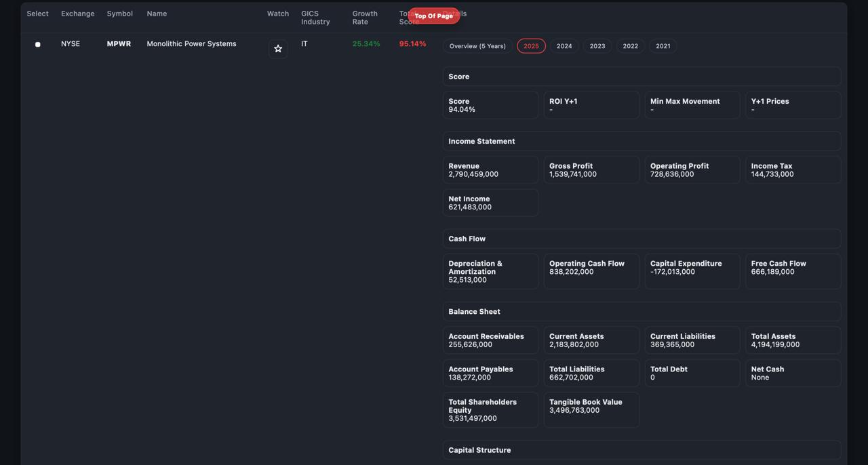The width and height of the screenshot is (868, 465).
Task: Click the Account Receivables card
Action: click(x=490, y=340)
